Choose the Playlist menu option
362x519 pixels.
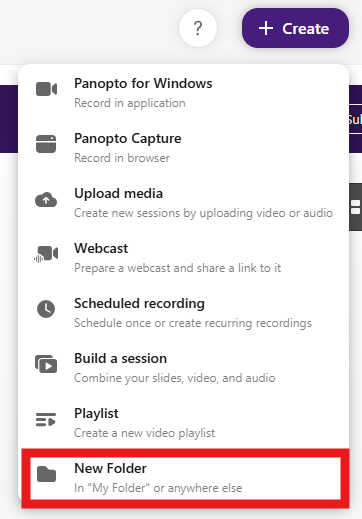[x=184, y=422]
